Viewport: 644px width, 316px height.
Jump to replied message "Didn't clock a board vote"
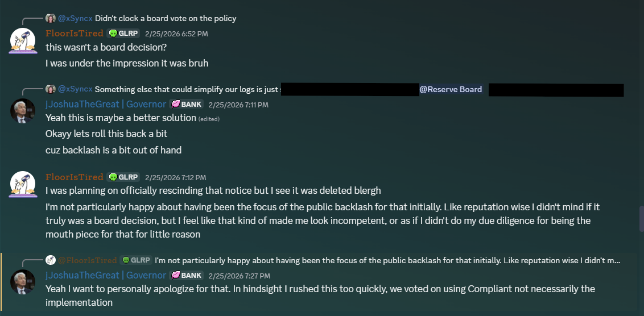point(166,18)
